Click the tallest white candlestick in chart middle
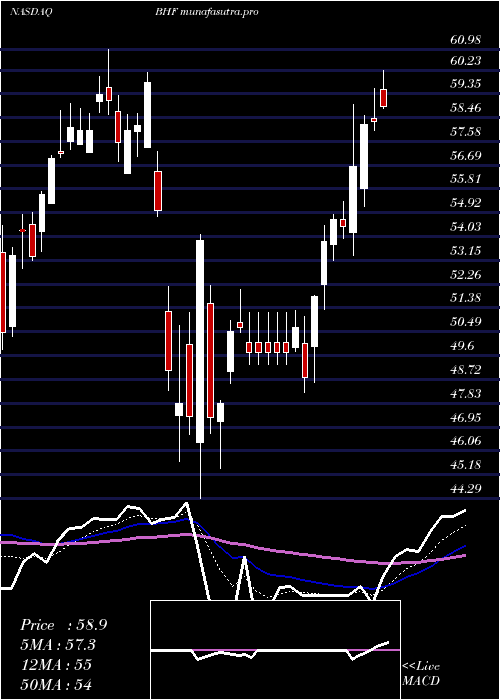Screen dimensions: 500x700 click(200, 342)
